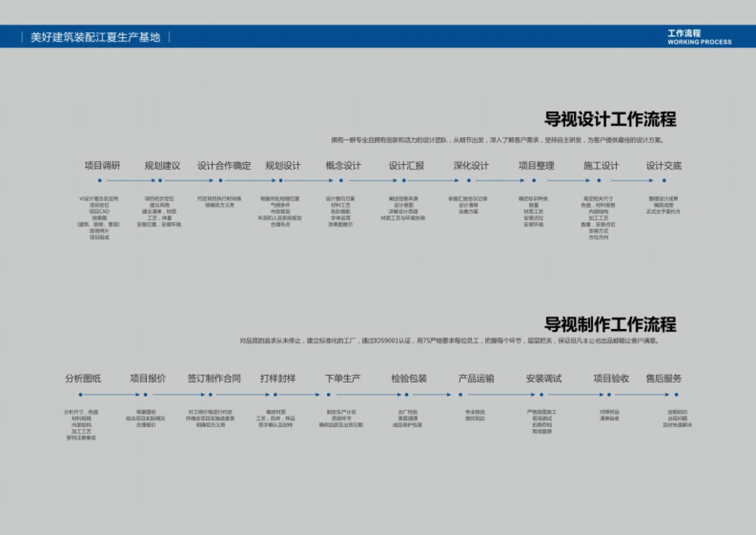Toggle the 安装调试 step marker

[541, 394]
